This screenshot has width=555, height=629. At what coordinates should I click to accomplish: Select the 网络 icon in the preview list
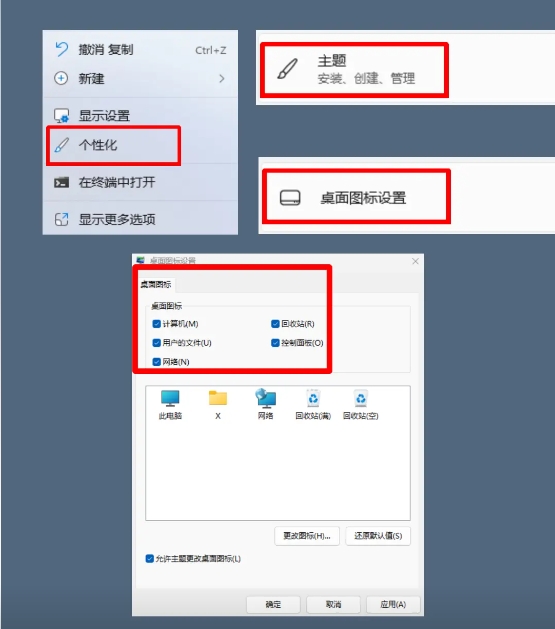(x=265, y=398)
